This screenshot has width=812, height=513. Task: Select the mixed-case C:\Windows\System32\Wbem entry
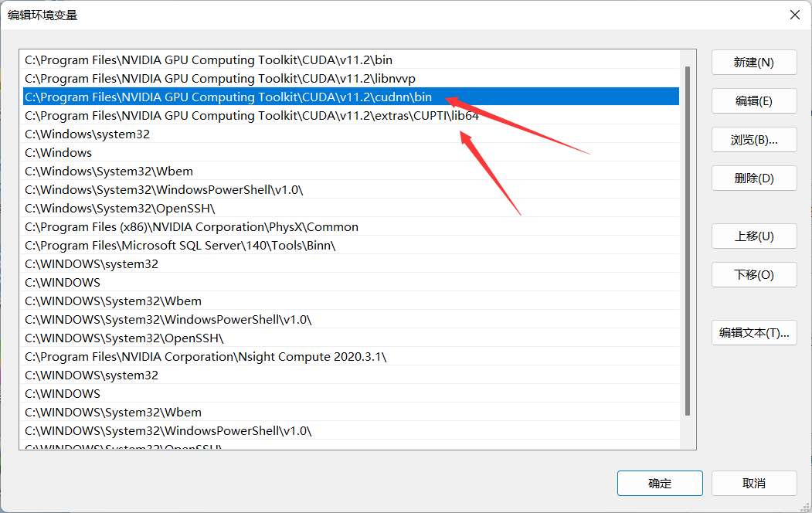351,172
